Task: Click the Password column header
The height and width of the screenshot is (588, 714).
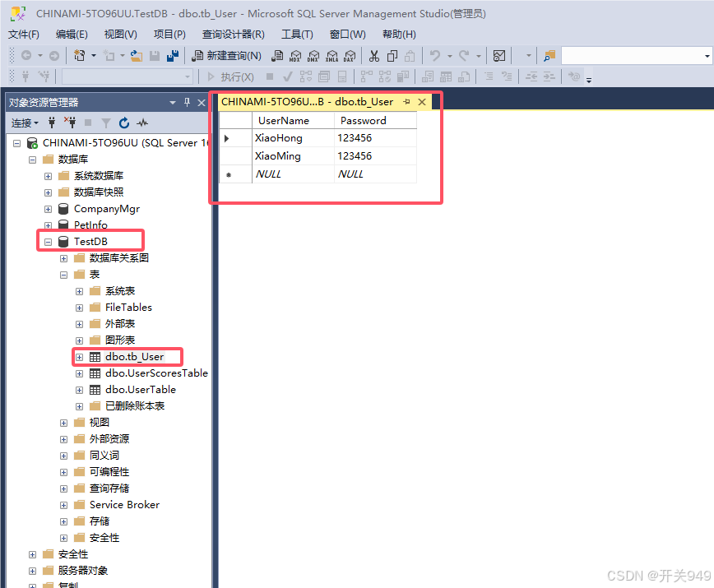Action: tap(375, 121)
